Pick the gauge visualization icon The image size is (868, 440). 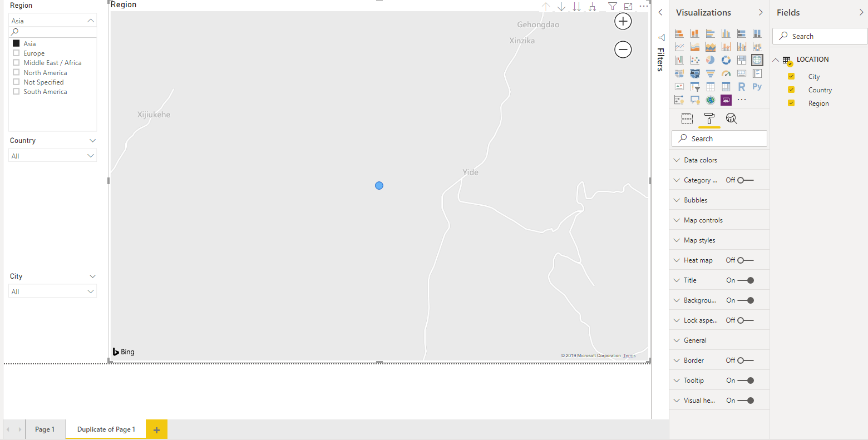pos(726,73)
